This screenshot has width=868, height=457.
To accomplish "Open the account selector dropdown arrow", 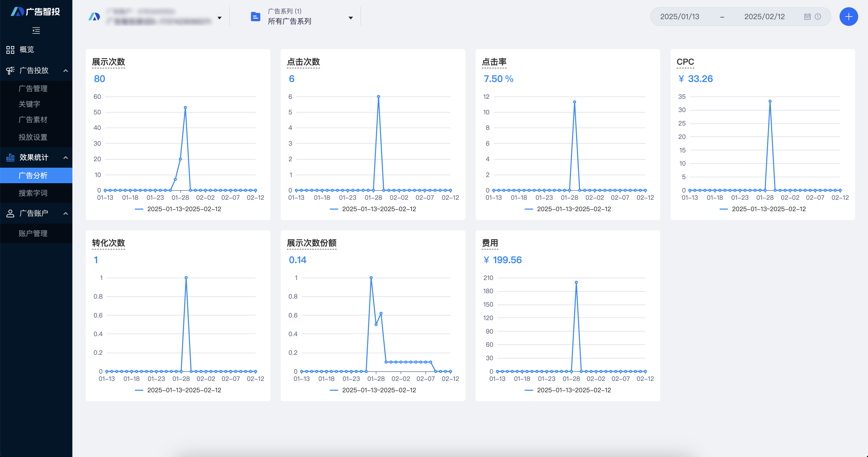I will pos(219,18).
